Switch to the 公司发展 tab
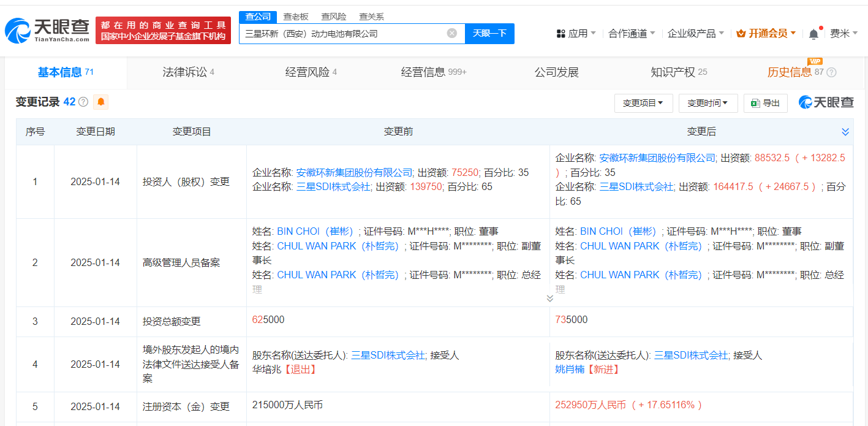Screen dimensions: 868x426 (556, 72)
